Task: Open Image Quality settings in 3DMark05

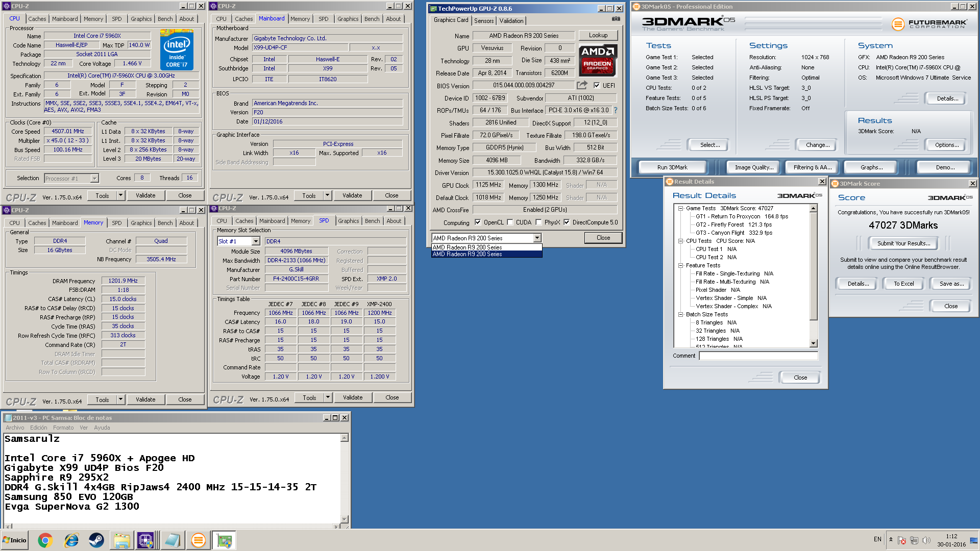Action: tap(754, 167)
